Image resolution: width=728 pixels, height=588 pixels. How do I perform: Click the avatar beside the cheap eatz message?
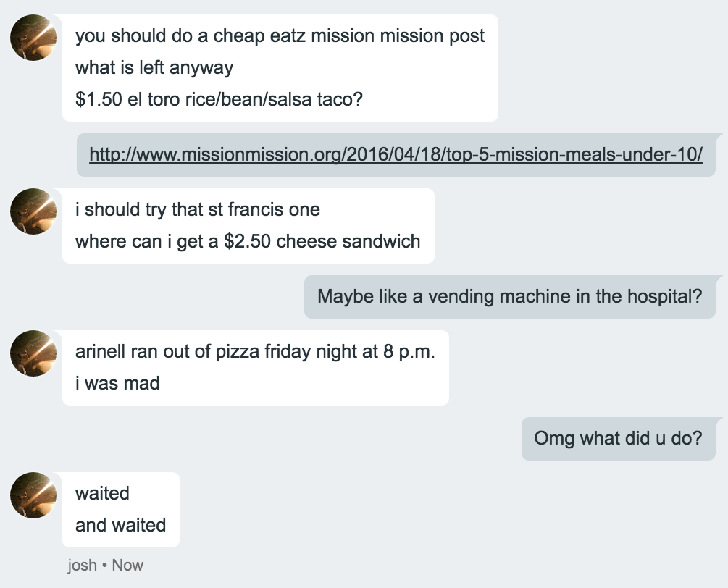pyautogui.click(x=33, y=38)
